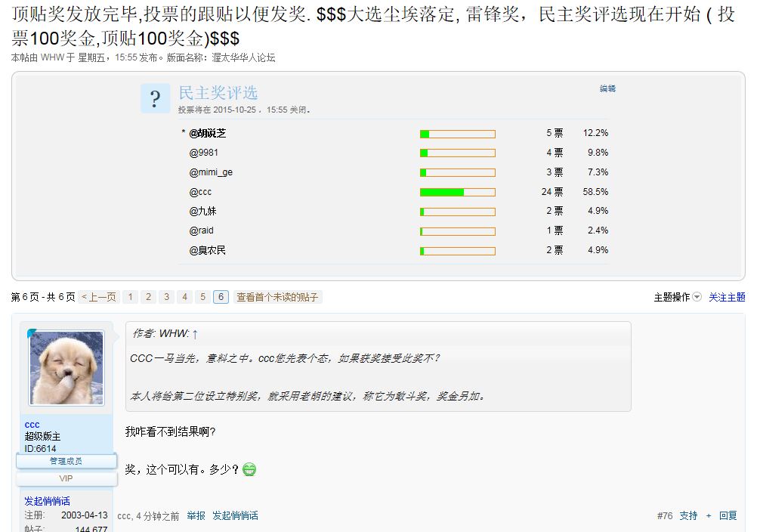760x532 pixels.
Task: Click 查看首个未读的贴子 button
Action: tap(277, 297)
